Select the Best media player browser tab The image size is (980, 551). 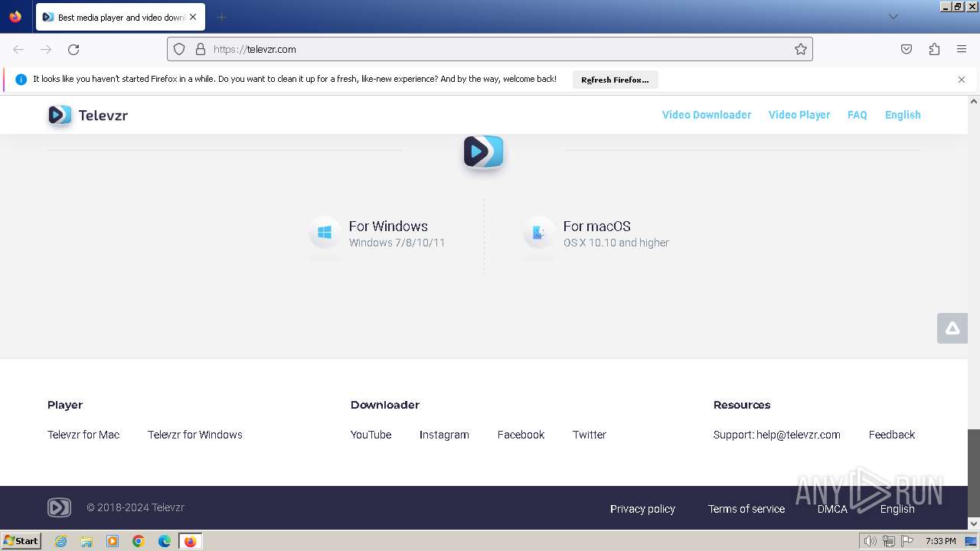point(120,17)
